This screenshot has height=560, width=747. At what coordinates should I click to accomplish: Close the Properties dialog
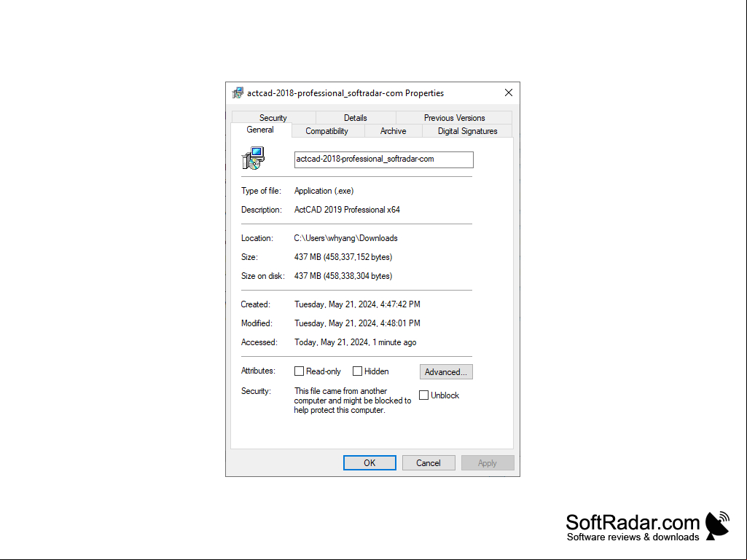[508, 93]
